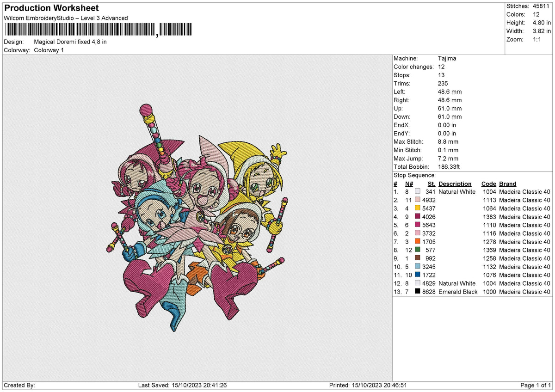Click stitch count '5643' in row 5
This screenshot has height=392, width=555.
click(x=429, y=225)
